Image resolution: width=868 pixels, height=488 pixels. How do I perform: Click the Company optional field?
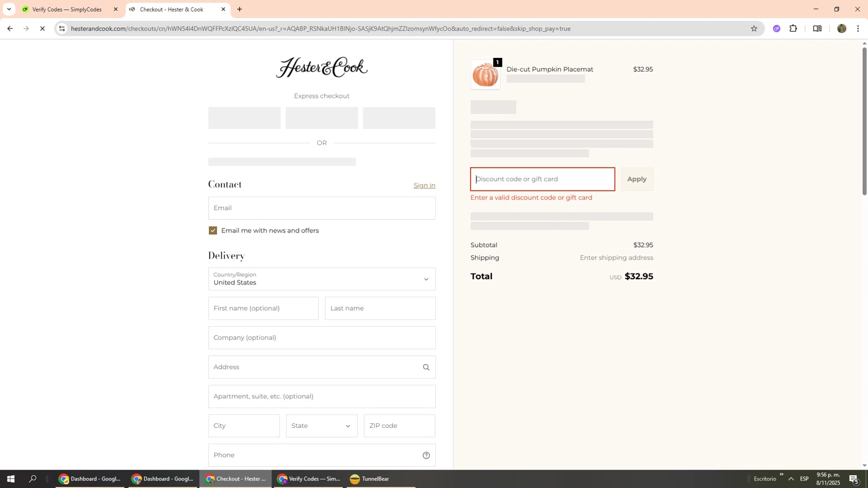pyautogui.click(x=322, y=338)
